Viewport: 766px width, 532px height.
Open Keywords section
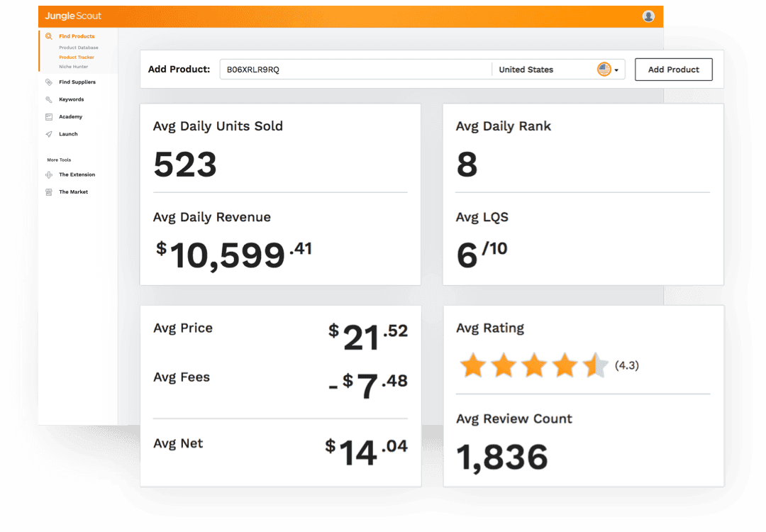72,99
